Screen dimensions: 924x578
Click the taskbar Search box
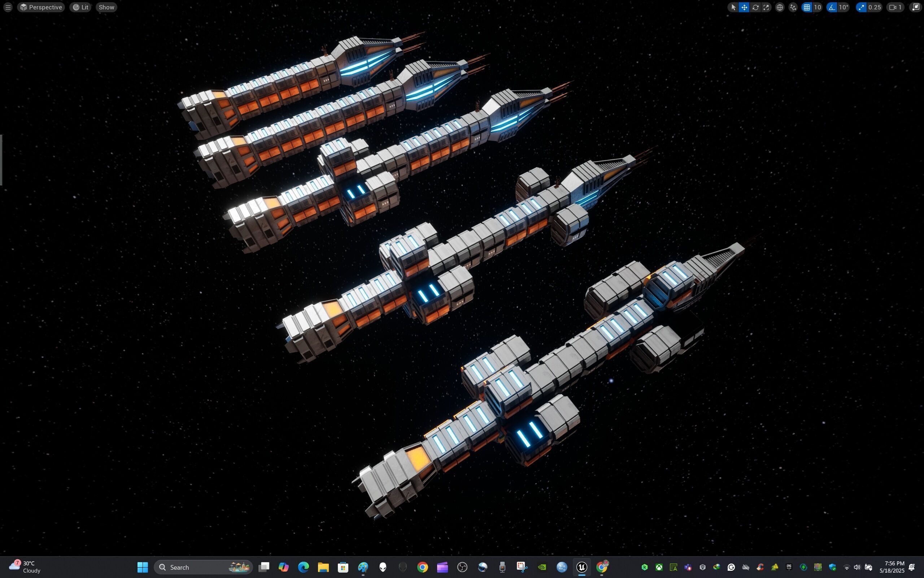[203, 567]
